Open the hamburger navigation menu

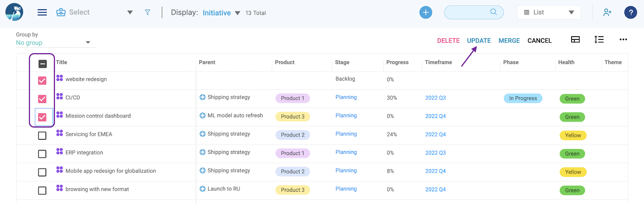pyautogui.click(x=42, y=12)
